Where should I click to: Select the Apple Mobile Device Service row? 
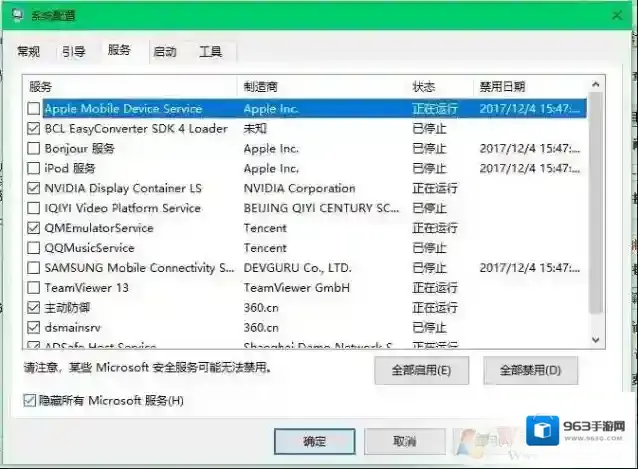point(305,109)
